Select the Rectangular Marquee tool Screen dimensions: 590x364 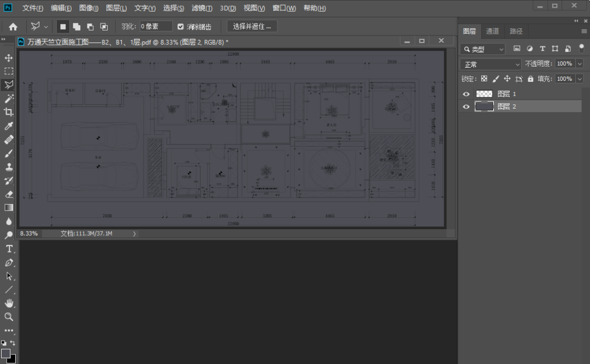pyautogui.click(x=9, y=71)
